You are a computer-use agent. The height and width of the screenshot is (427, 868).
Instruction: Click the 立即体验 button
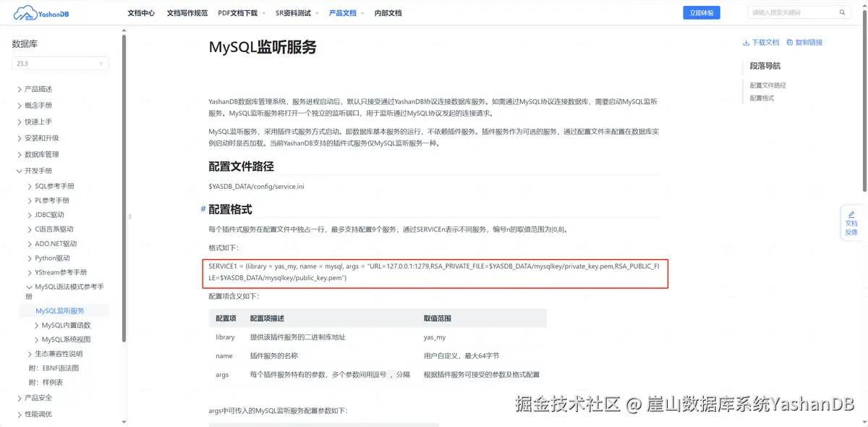tap(702, 12)
